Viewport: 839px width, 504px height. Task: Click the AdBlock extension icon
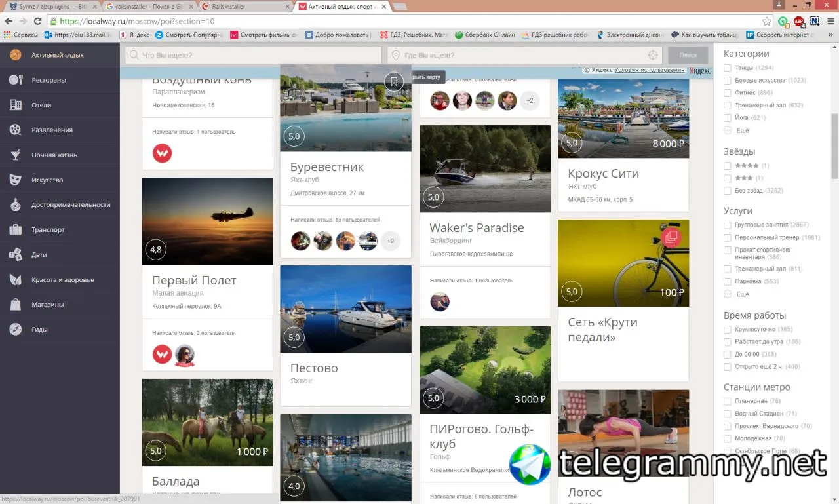(x=798, y=21)
